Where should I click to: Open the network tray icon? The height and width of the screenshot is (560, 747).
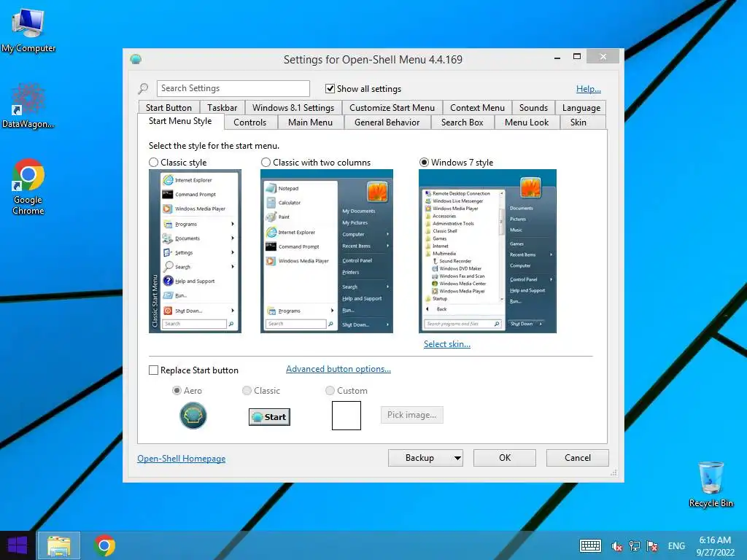click(x=635, y=546)
